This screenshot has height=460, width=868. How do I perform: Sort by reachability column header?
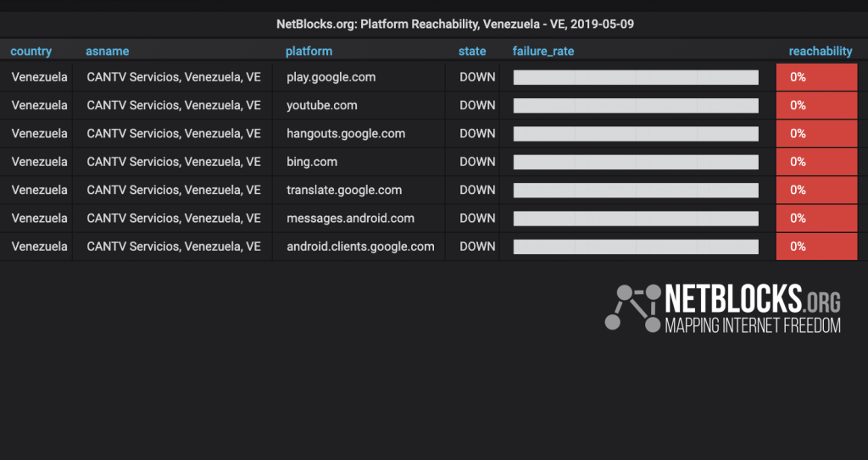(821, 51)
